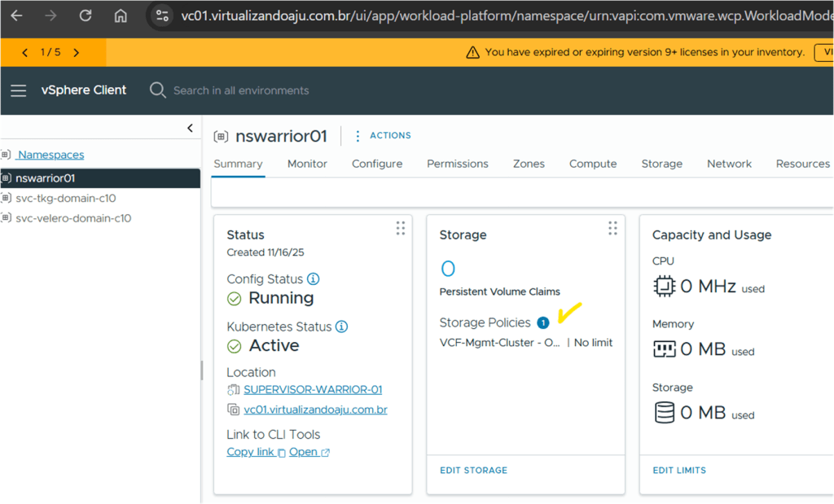834x504 pixels.
Task: Open the SUPERVISOR-WARRIOR-01 link
Action: point(313,390)
